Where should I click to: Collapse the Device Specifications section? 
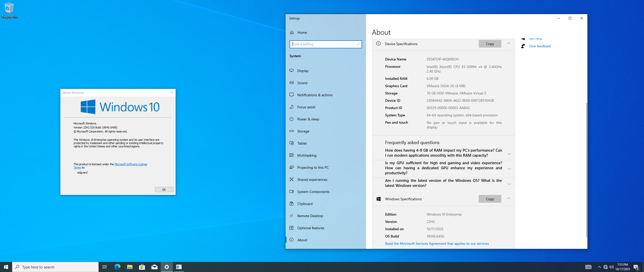[x=509, y=44]
